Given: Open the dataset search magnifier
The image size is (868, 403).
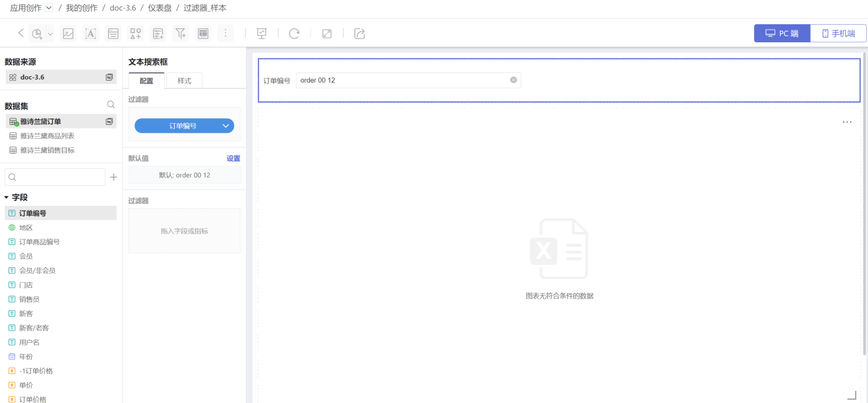Looking at the screenshot, I should (111, 104).
